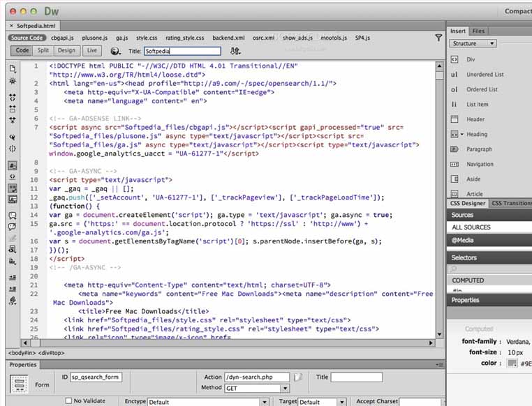Click the document Title field

pyautogui.click(x=182, y=51)
